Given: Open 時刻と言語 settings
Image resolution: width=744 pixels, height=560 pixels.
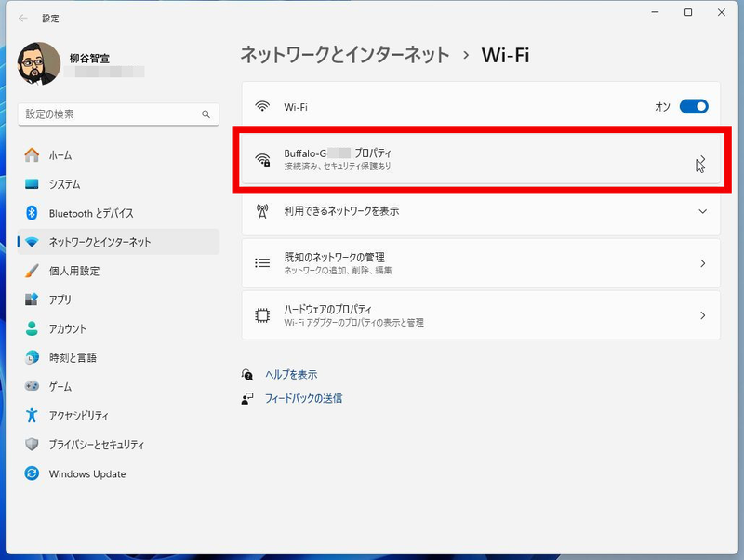Looking at the screenshot, I should pos(118,358).
